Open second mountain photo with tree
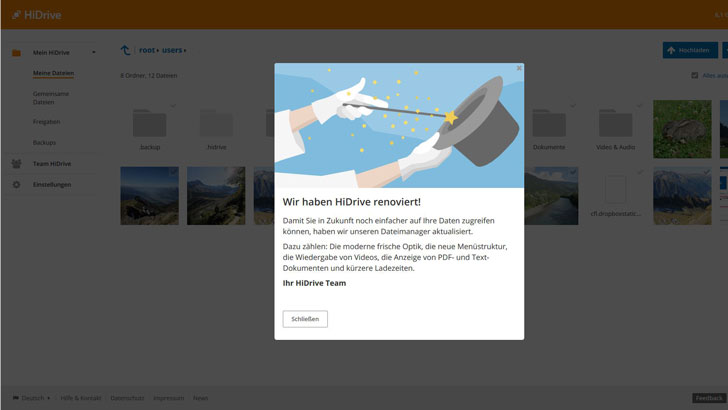Screen dimensions: 728x410 coord(216,196)
